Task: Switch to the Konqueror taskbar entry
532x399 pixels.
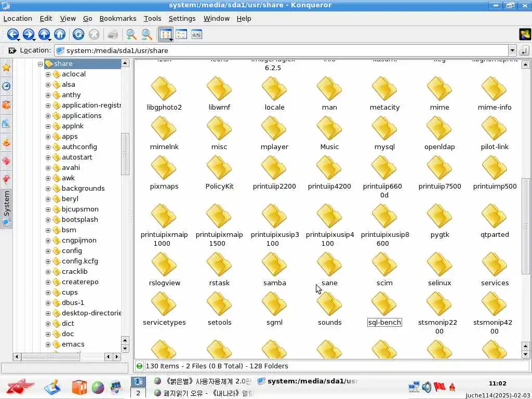Action: [307, 381]
